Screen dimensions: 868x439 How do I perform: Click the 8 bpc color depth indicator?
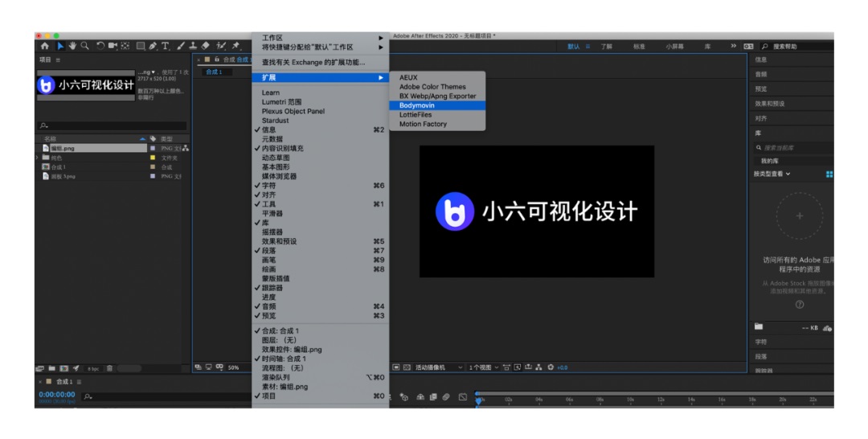pos(93,369)
